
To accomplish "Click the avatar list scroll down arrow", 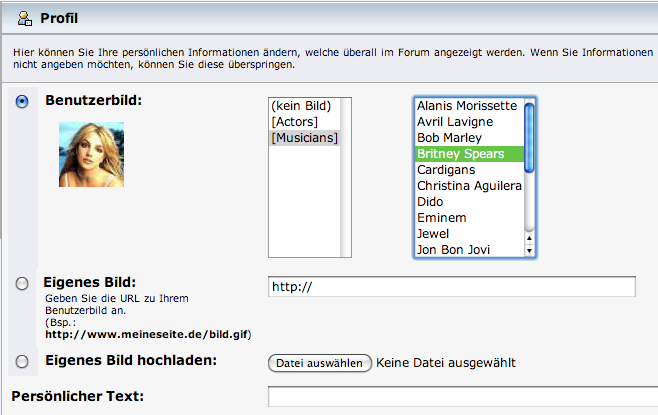I will (x=529, y=251).
